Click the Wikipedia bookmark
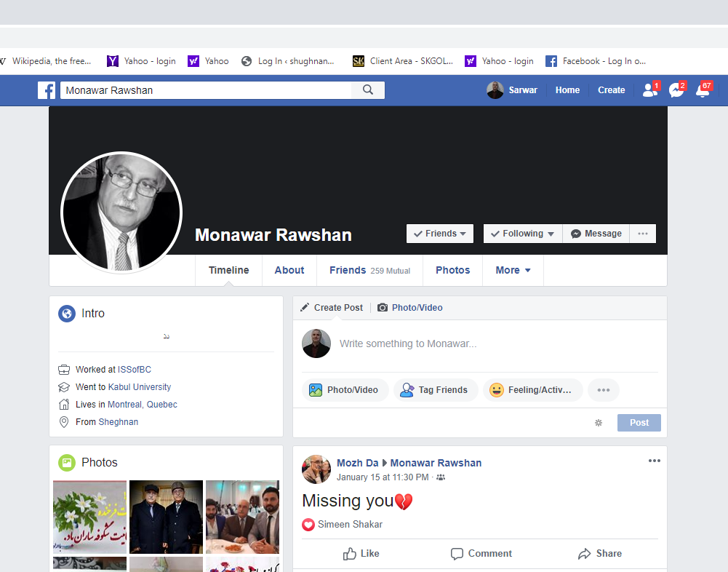The image size is (728, 572). 47,61
